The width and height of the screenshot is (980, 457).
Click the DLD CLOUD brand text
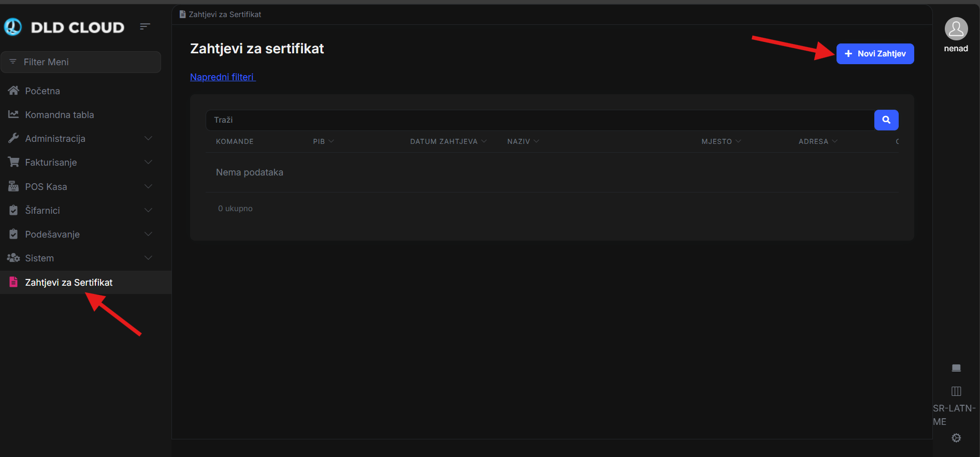pos(78,27)
